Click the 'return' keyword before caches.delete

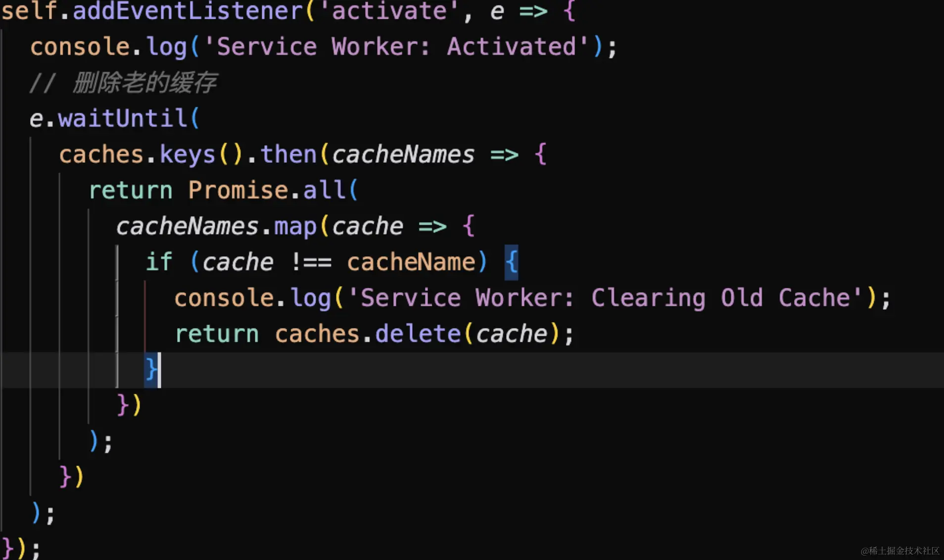pos(217,334)
